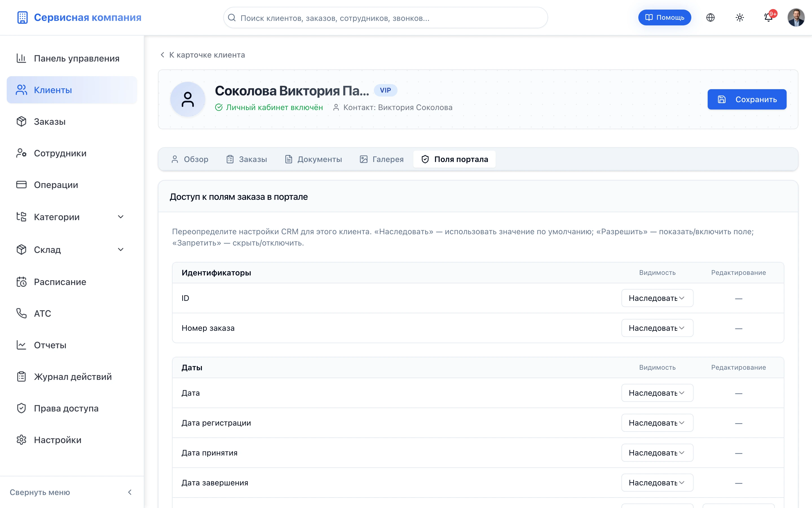Click the save disk icon in Сохранить
Screen dimensions: 812x508
[x=722, y=99]
